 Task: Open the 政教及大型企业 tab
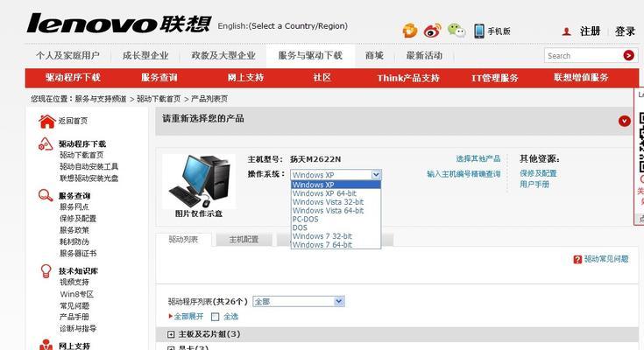tap(223, 55)
